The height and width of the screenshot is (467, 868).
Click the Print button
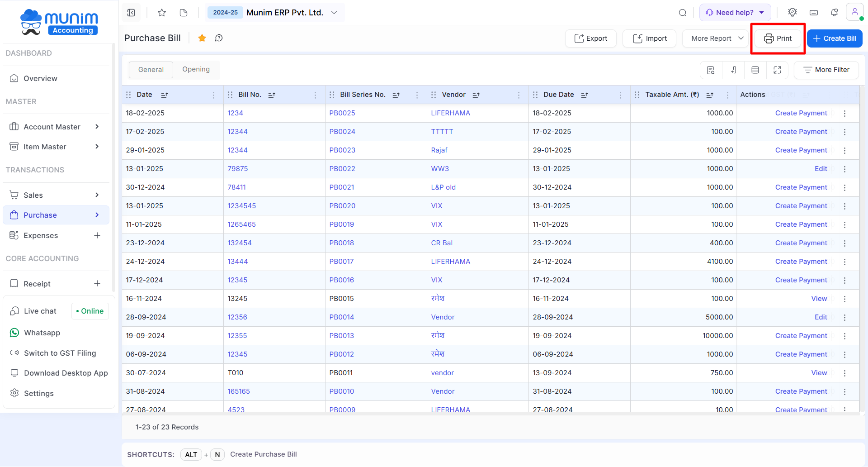778,38
